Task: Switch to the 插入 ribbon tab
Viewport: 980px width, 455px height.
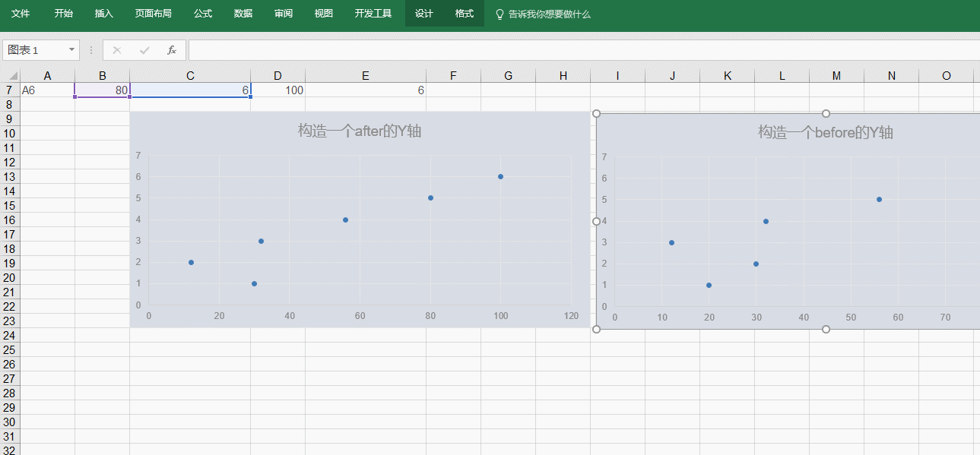Action: (x=104, y=14)
